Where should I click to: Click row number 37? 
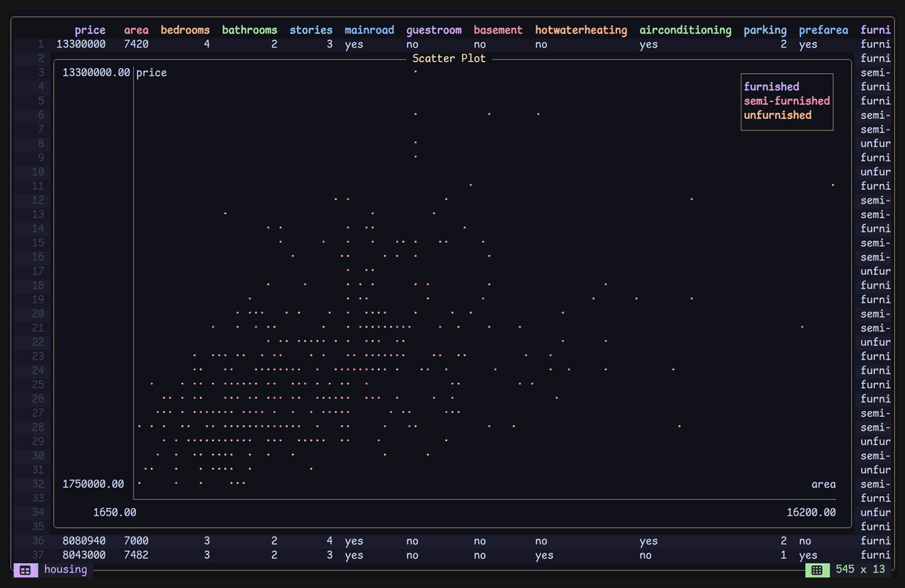(x=38, y=556)
